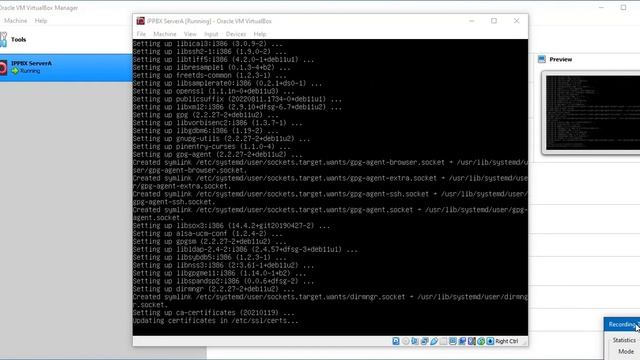
Task: Click the recording status icon in VM status bar
Action: (x=462, y=341)
